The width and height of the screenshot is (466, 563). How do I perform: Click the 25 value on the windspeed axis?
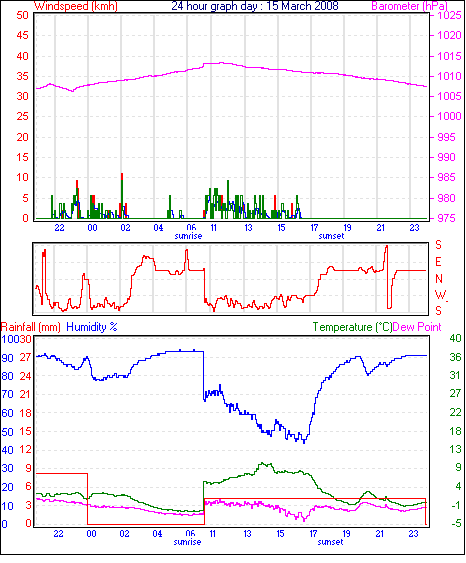(x=22, y=116)
